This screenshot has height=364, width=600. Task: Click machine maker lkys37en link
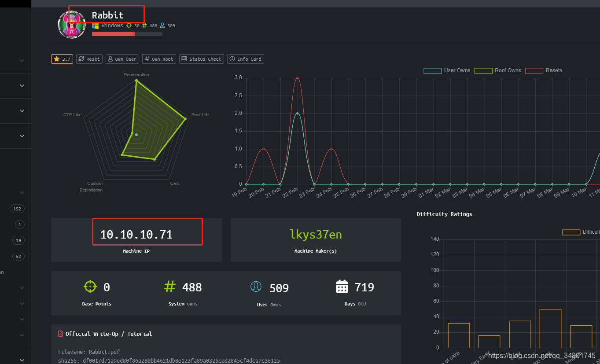tap(316, 235)
